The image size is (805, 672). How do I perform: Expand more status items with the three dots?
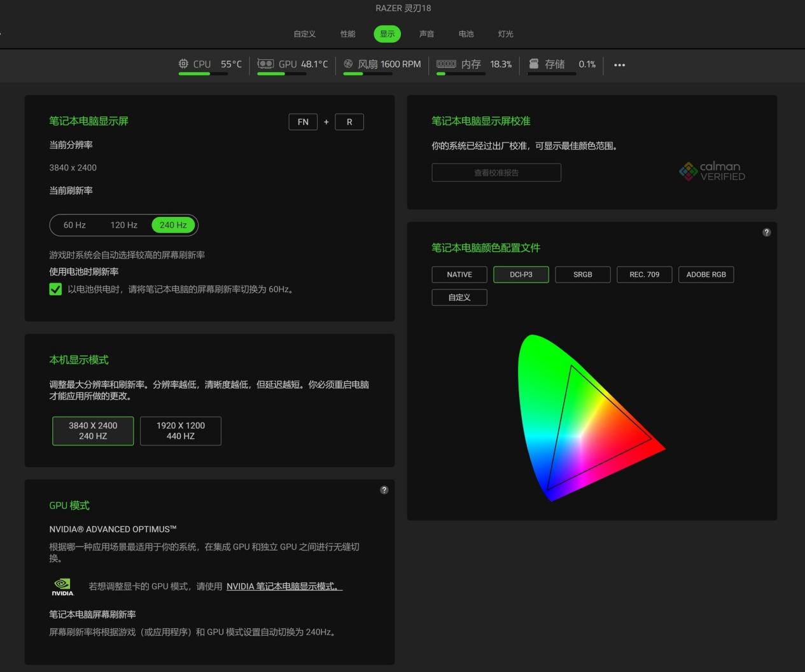[x=619, y=65]
